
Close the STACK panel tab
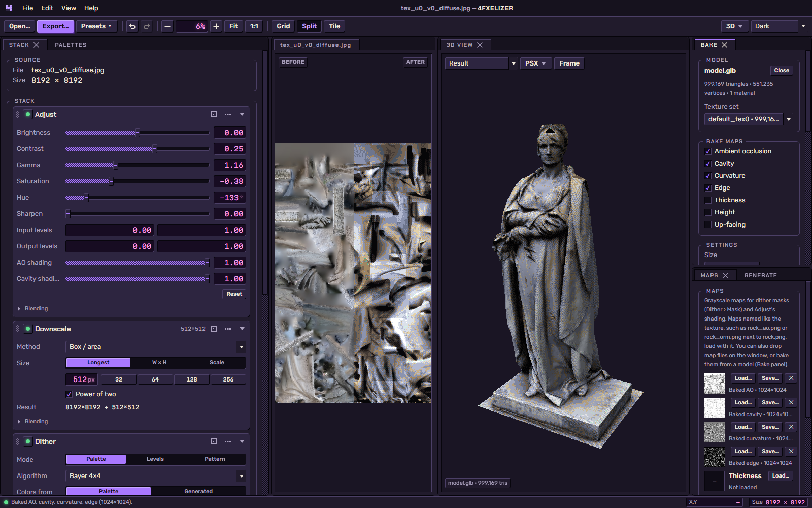pos(37,45)
